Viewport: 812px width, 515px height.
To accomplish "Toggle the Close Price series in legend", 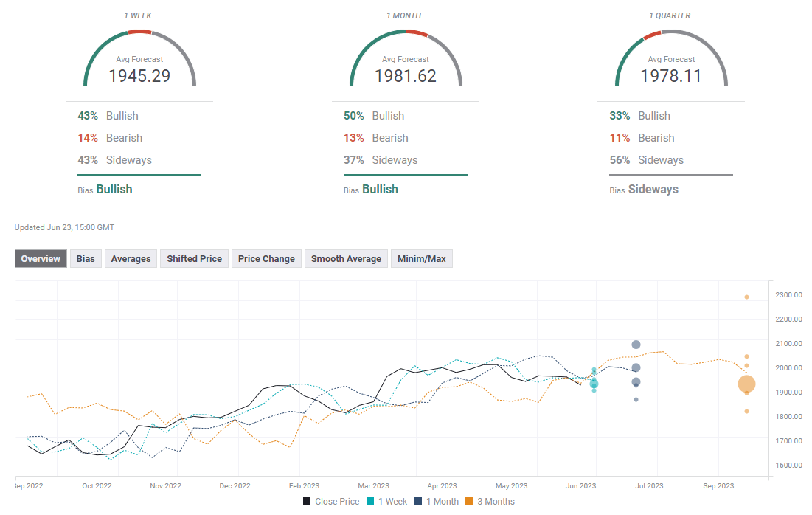I will point(331,502).
